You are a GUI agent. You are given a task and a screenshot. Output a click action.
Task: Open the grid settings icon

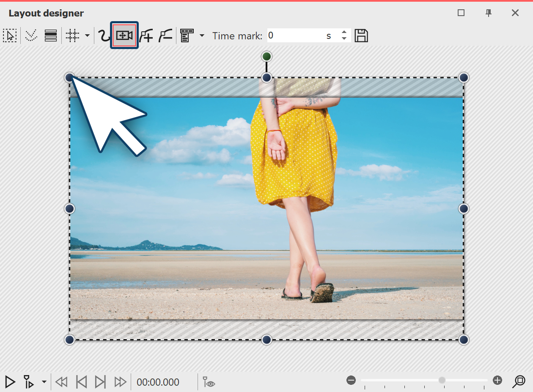72,36
